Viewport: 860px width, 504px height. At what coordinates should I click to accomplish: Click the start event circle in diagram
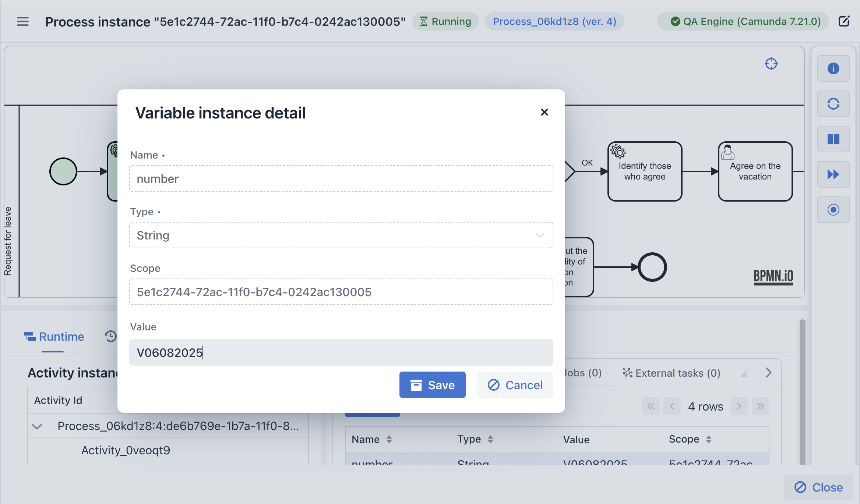(x=63, y=171)
